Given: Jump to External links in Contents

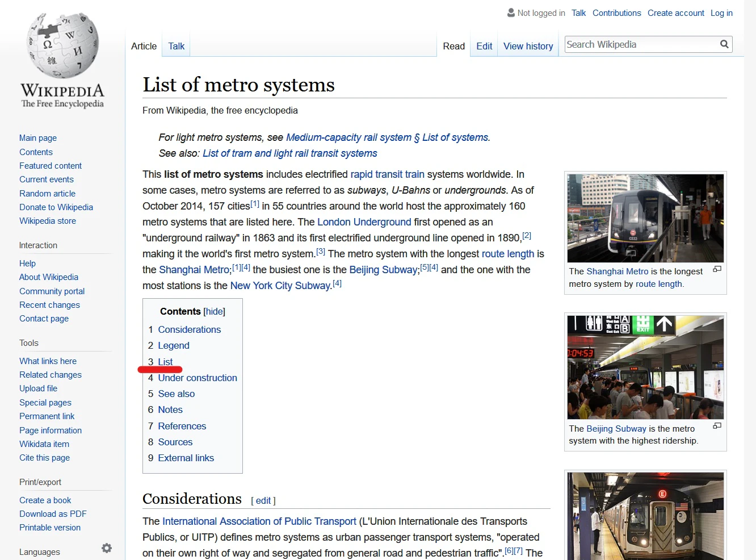Looking at the screenshot, I should click(186, 458).
